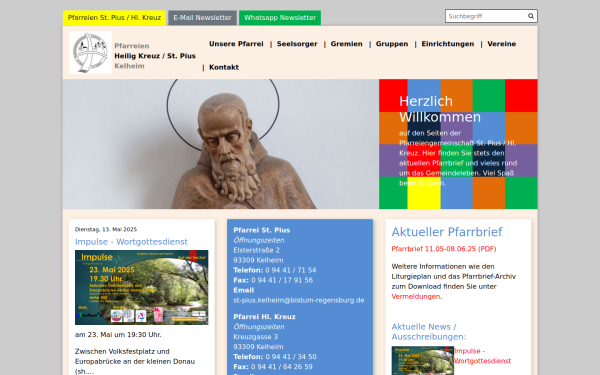The height and width of the screenshot is (375, 600).
Task: Open the parish logo image
Action: pyautogui.click(x=90, y=52)
